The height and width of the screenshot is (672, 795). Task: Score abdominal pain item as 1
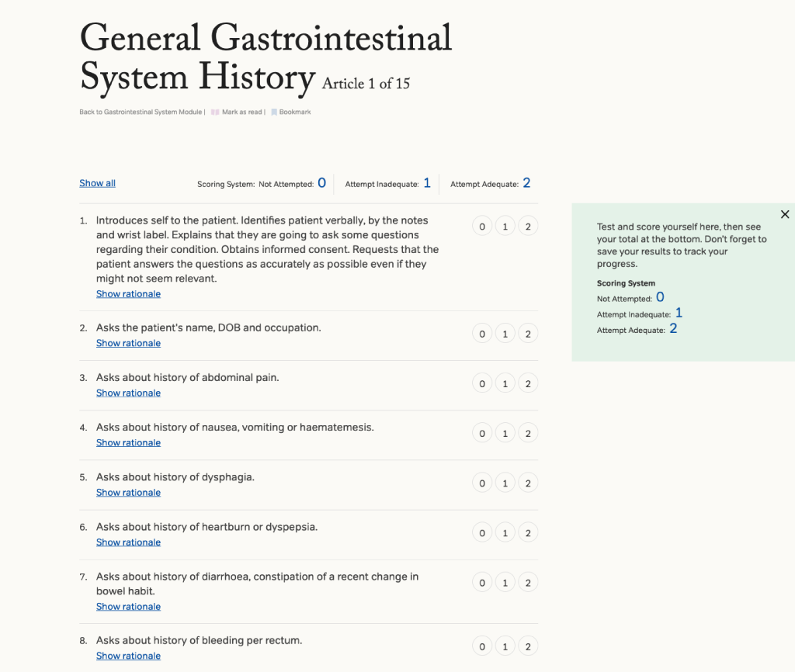[505, 383]
